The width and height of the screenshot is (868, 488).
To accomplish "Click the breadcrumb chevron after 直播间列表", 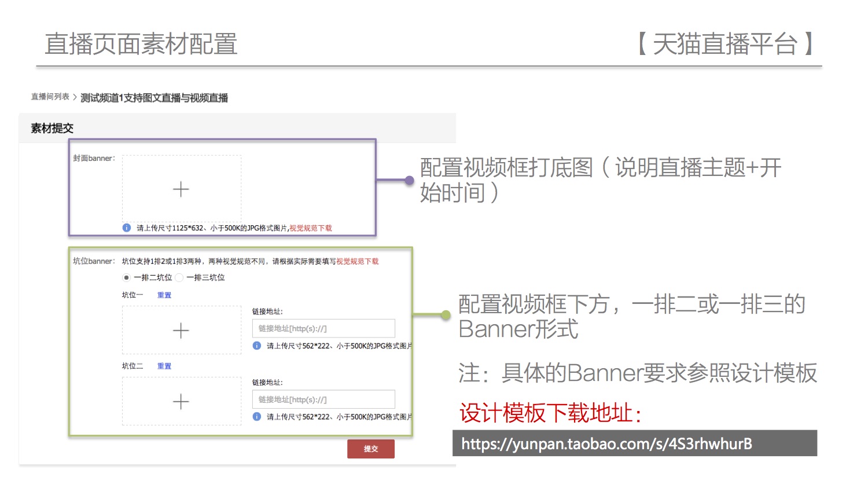I will pyautogui.click(x=75, y=97).
